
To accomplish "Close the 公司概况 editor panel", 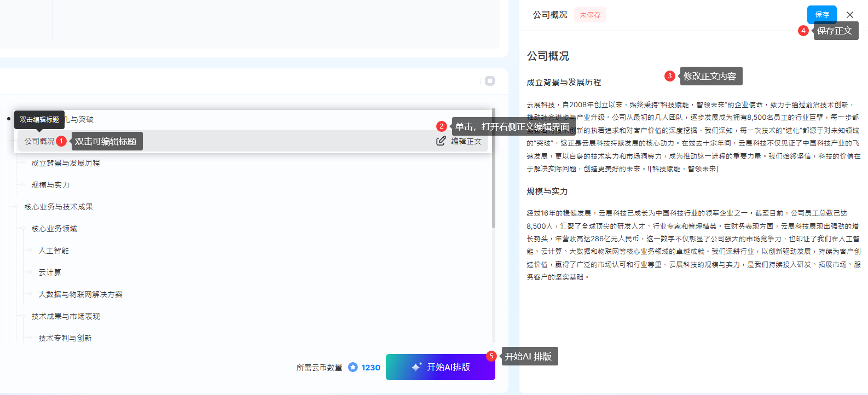I will click(x=849, y=15).
